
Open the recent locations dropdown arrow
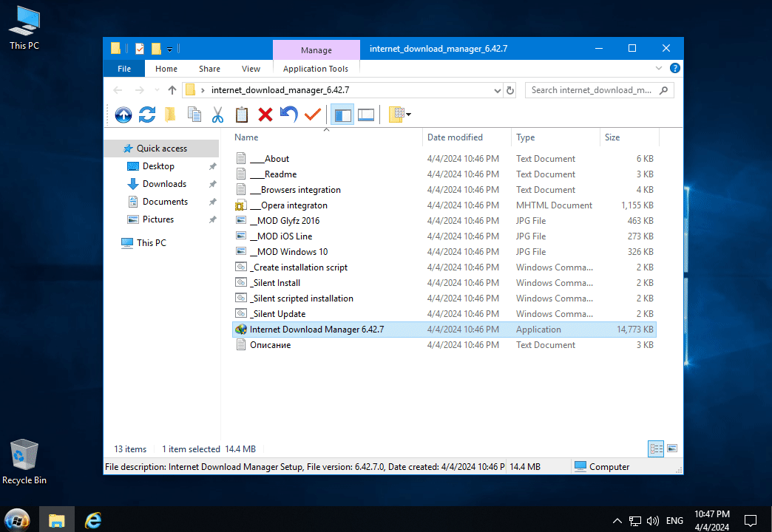(x=157, y=90)
